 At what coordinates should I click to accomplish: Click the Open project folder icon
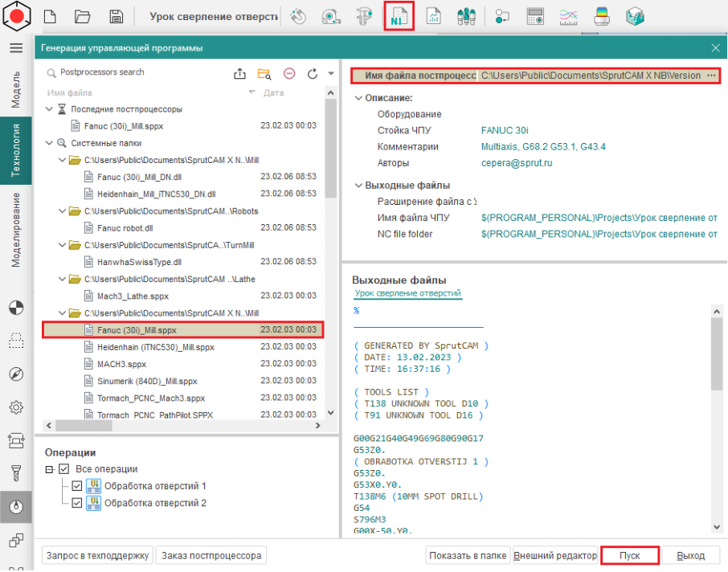(x=83, y=16)
